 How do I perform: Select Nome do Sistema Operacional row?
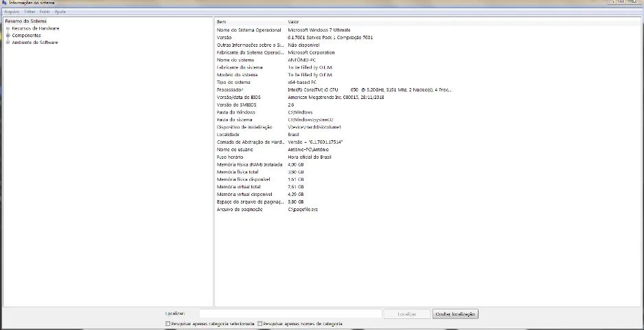point(335,30)
